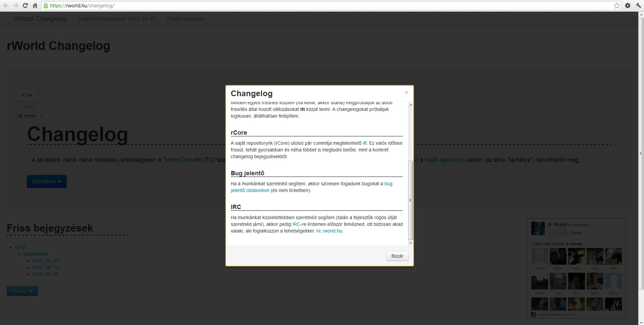Image resolution: width=644 pixels, height=325 pixels.
Task: Click the Facebook logo icon in widget footer
Action: click(x=534, y=314)
